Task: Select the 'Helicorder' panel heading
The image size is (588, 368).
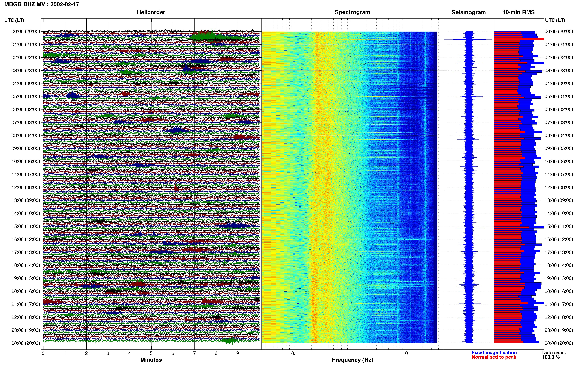Action: point(151,12)
